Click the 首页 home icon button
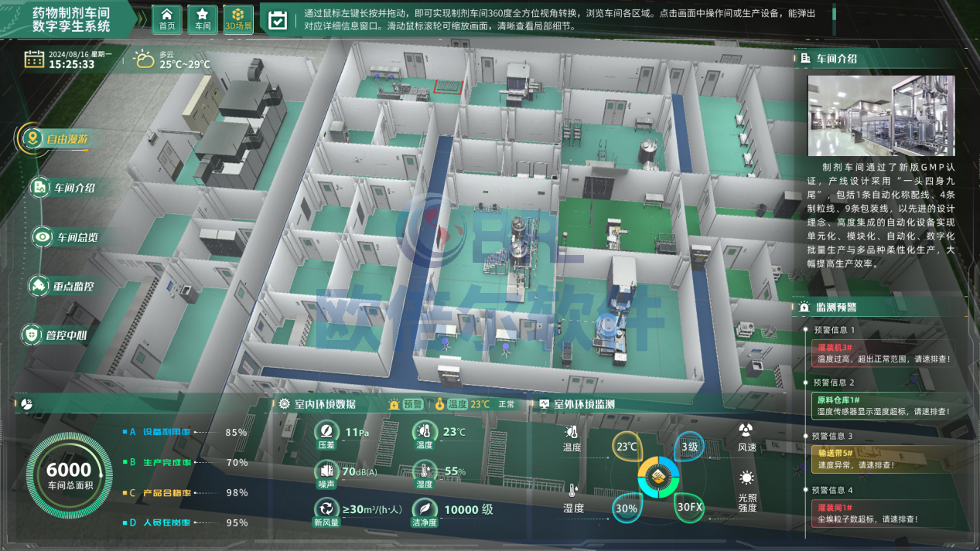Image resolution: width=980 pixels, height=551 pixels. coord(167,19)
